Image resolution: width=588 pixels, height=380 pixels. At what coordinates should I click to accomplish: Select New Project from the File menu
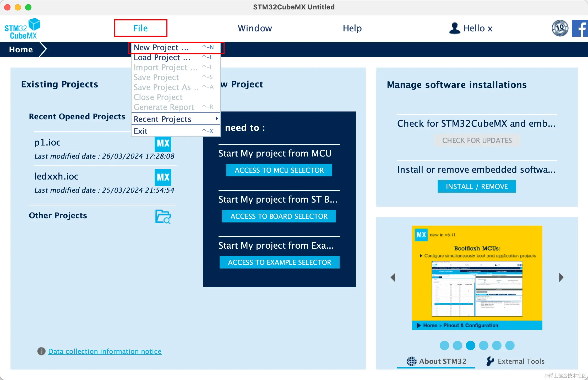[176, 48]
